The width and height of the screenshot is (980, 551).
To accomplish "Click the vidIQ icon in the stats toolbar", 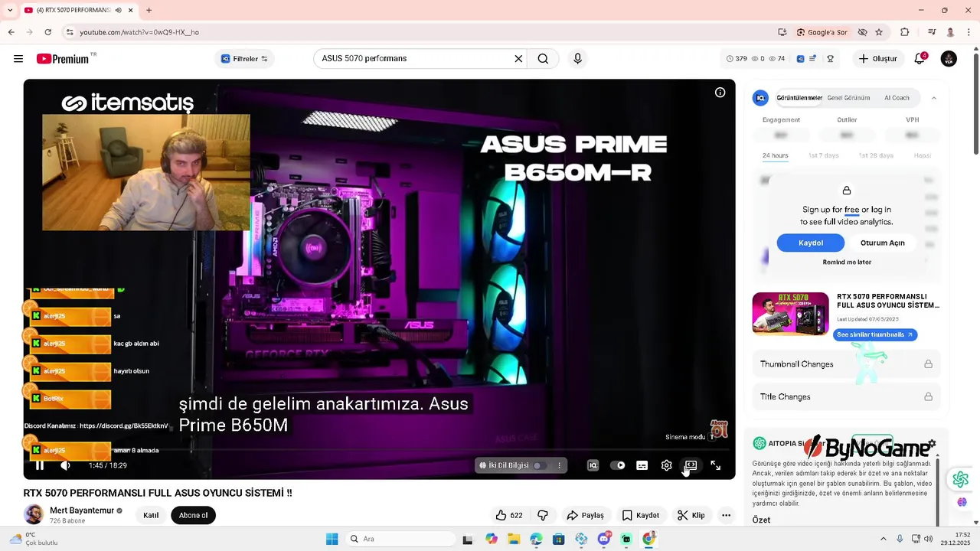I will coord(800,59).
